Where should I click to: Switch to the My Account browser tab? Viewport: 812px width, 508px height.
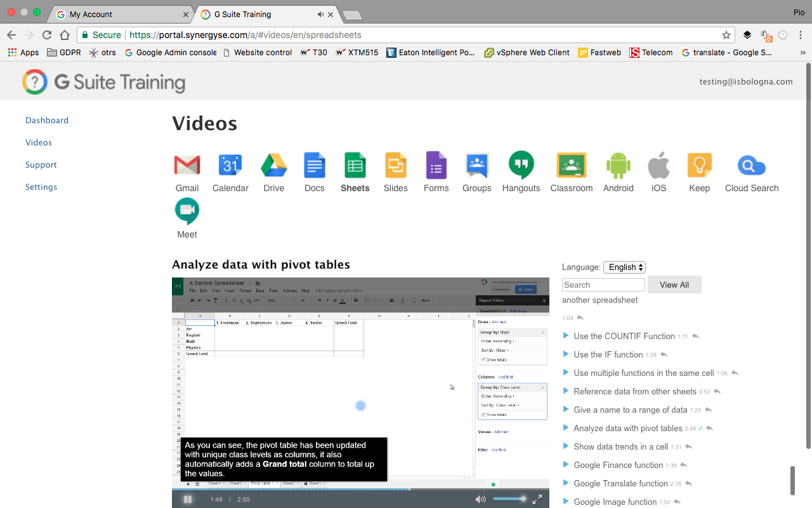point(121,14)
